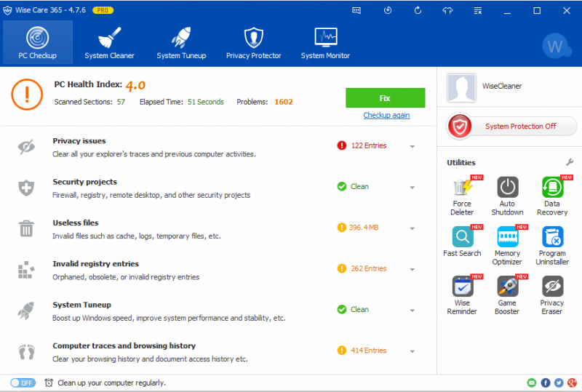Click the WiseCleaner user avatar
The height and width of the screenshot is (392, 582).
tap(461, 87)
